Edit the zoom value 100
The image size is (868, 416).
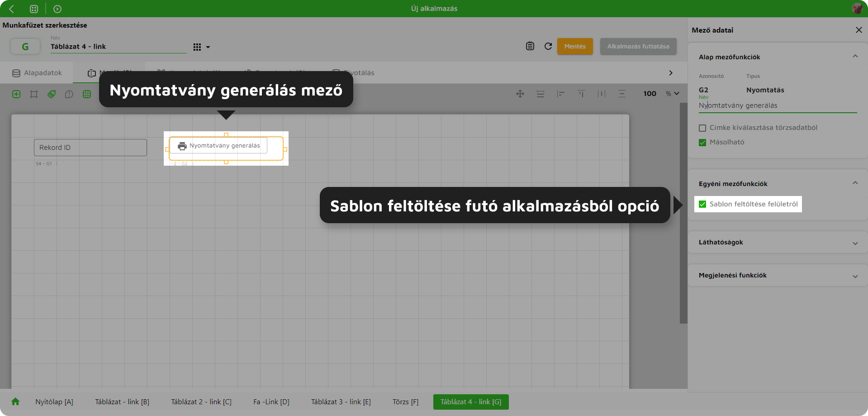(650, 94)
